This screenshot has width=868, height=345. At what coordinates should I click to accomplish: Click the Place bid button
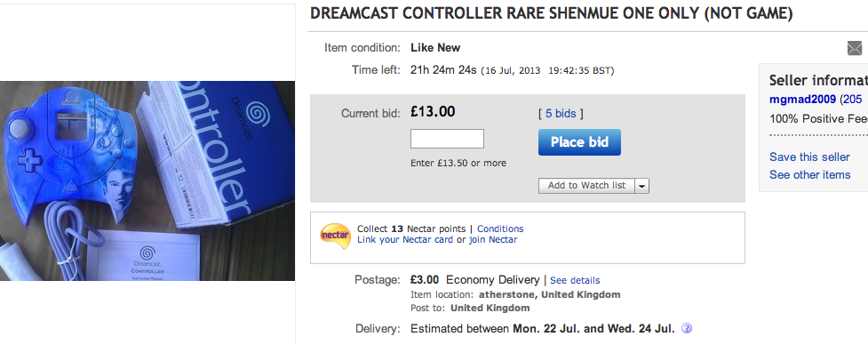point(579,142)
